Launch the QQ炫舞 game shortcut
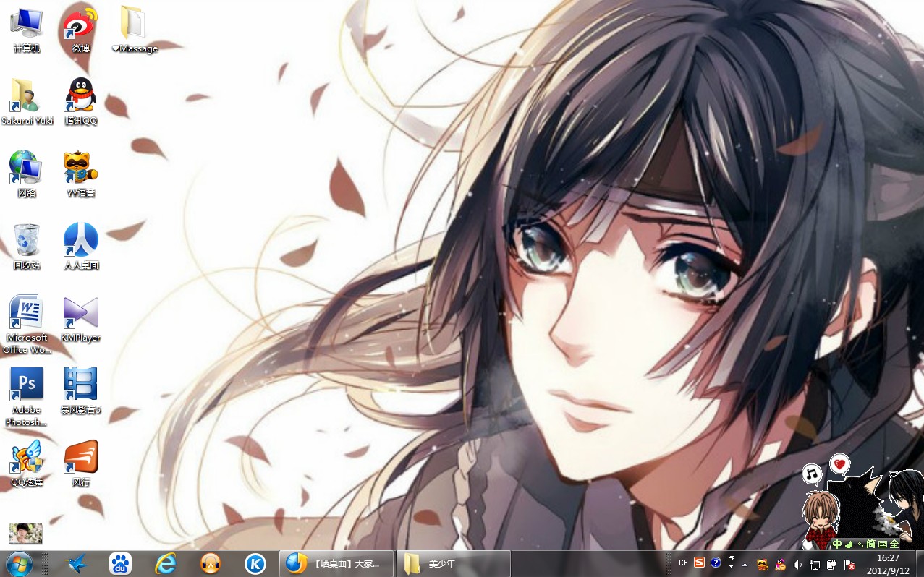The height and width of the screenshot is (577, 924). coord(26,463)
